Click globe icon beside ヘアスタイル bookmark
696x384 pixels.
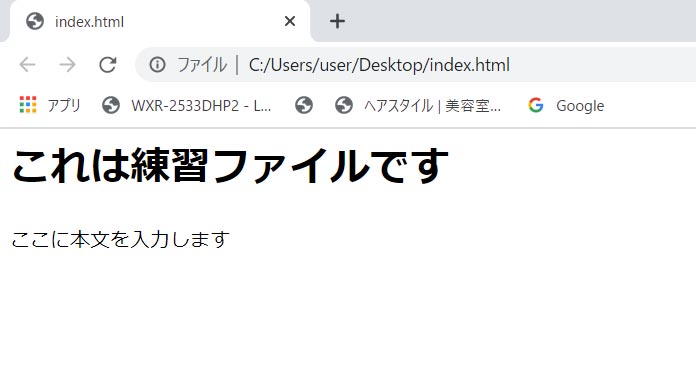pos(344,105)
